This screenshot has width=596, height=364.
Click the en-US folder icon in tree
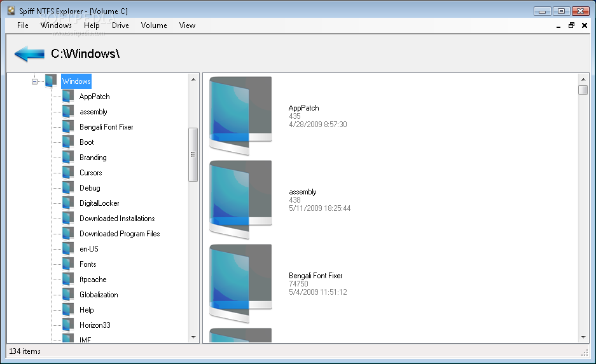tap(68, 248)
